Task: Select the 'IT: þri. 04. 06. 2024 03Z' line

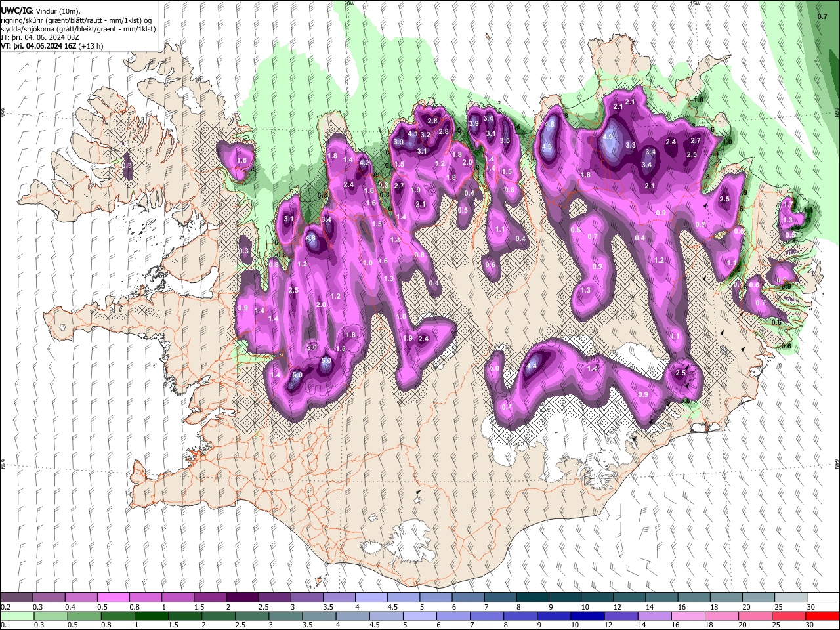Action: click(x=39, y=37)
